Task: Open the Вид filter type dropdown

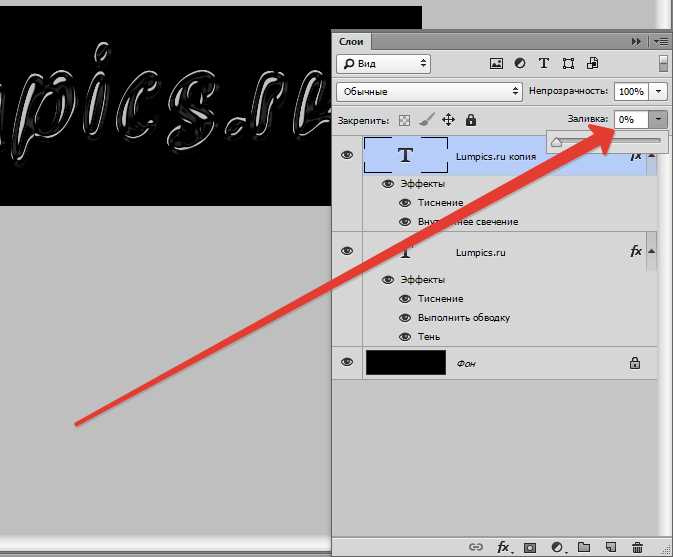Action: point(383,64)
